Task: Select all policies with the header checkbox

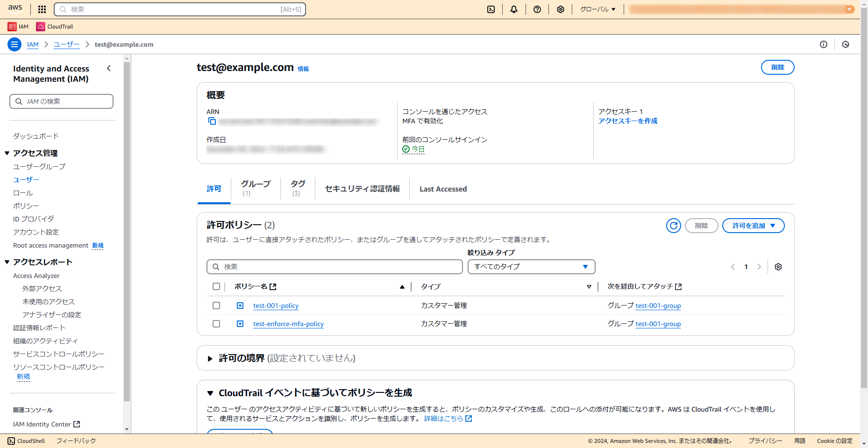Action: point(216,286)
